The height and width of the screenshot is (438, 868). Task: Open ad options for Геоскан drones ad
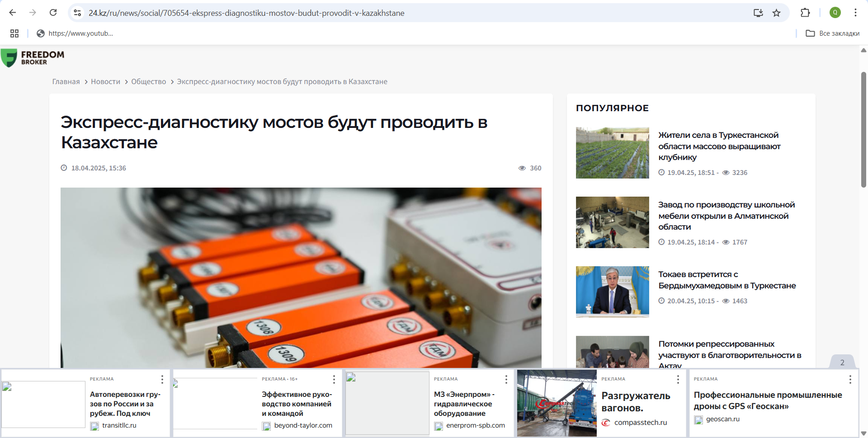[850, 379]
